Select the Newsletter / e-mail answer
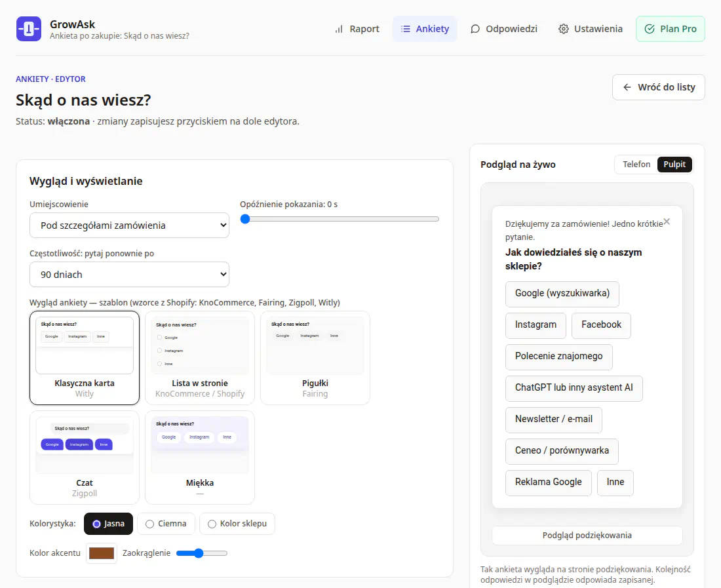The image size is (721, 588). [x=554, y=420]
